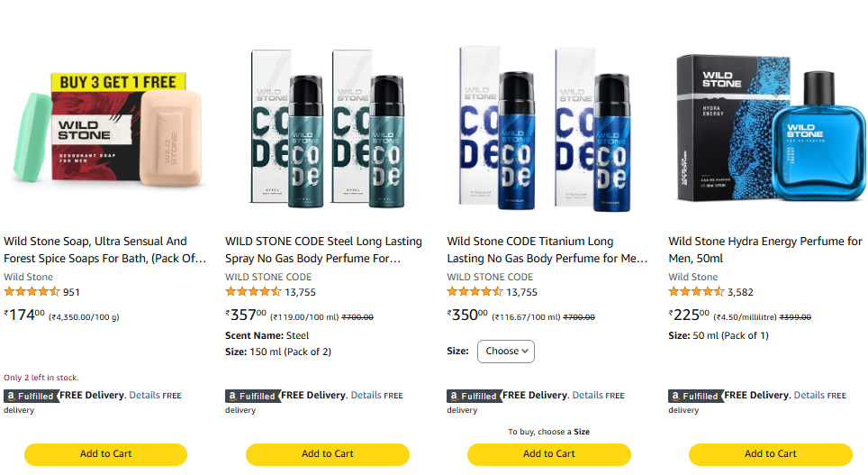The image size is (868, 475).
Task: Click star rating of Wild Stone Soap
Action: tap(32, 292)
